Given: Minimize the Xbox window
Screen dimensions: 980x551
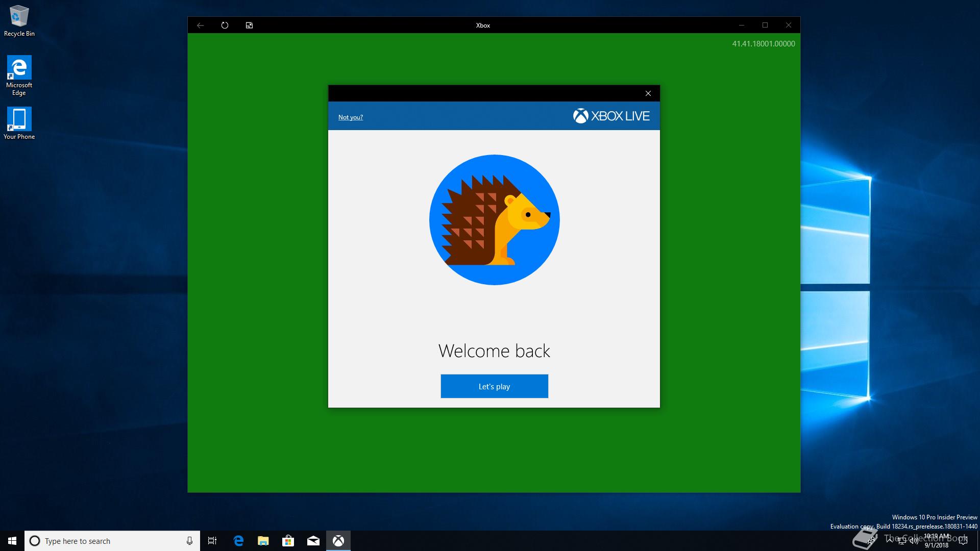Looking at the screenshot, I should pos(742,25).
